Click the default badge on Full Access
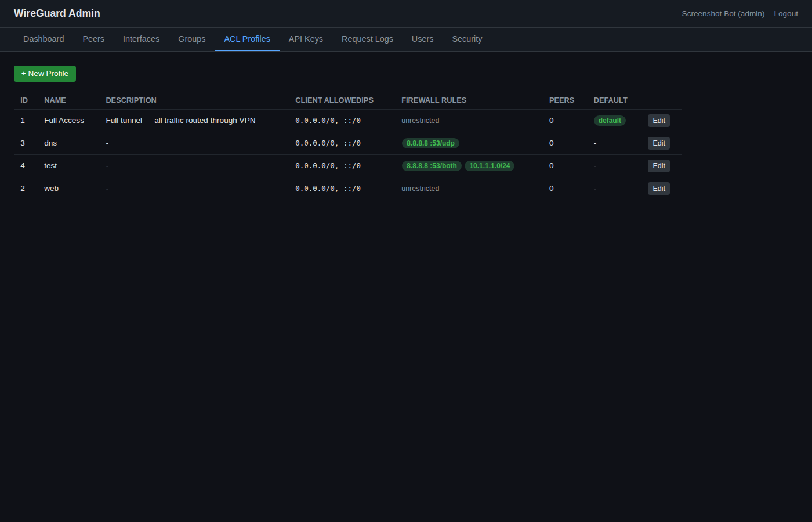This screenshot has height=522, width=812. 610,120
